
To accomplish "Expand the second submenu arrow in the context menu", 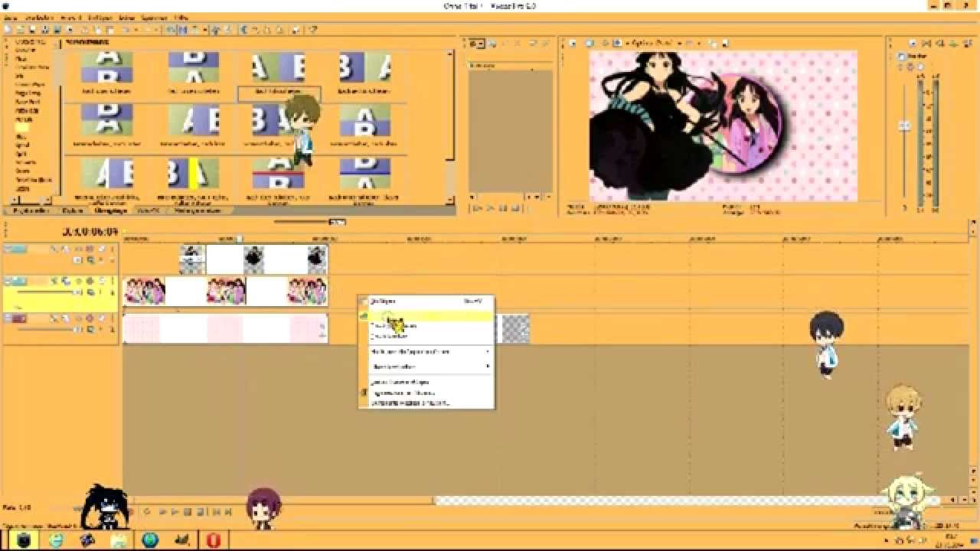I will pyautogui.click(x=488, y=367).
